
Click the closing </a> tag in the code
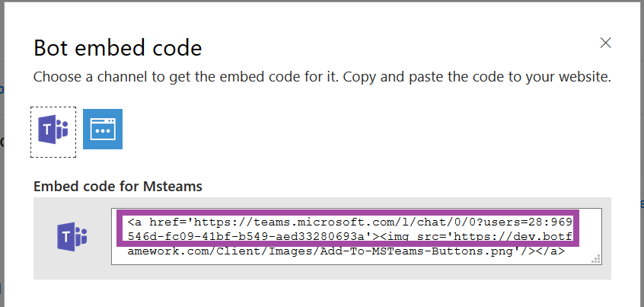[550, 251]
